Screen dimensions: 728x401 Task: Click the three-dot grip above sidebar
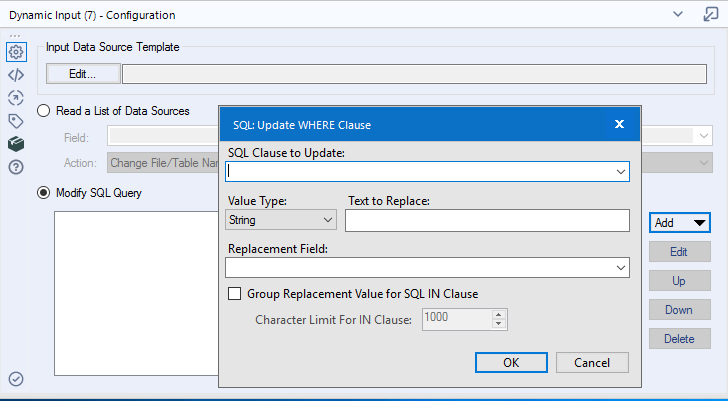tap(15, 36)
